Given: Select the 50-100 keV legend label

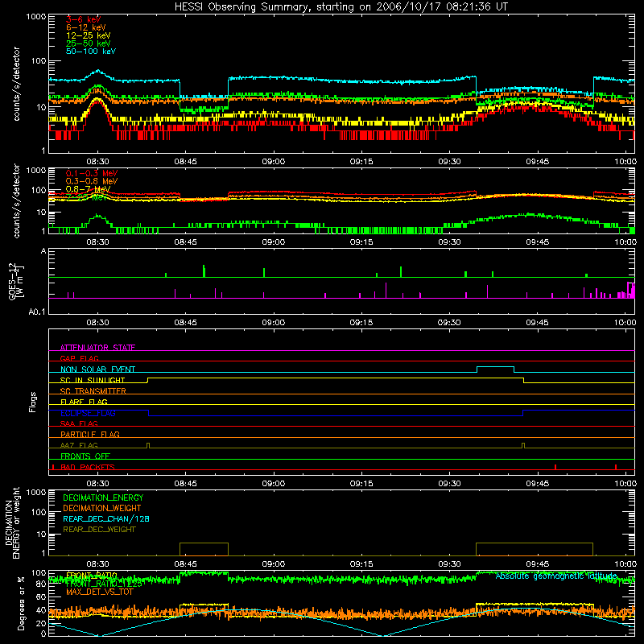Looking at the screenshot, I should [91, 52].
